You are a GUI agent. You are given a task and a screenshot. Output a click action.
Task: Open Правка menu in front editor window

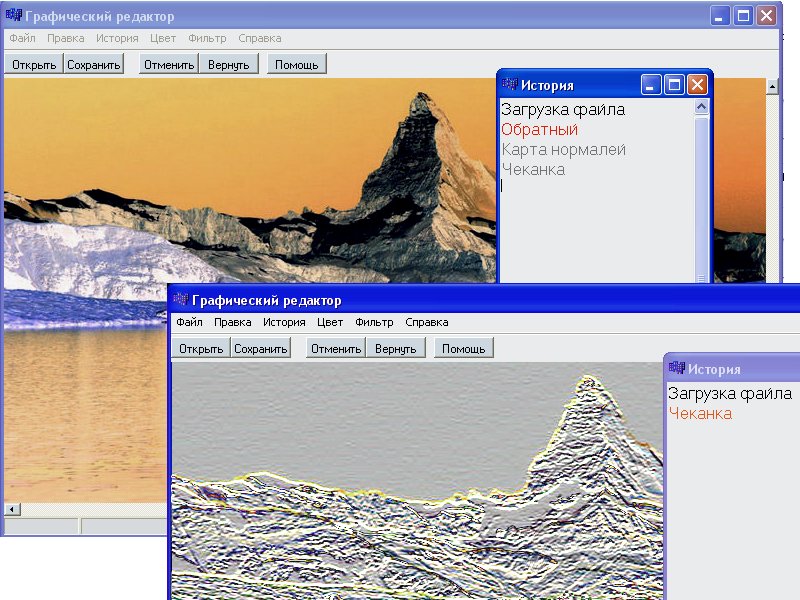233,322
